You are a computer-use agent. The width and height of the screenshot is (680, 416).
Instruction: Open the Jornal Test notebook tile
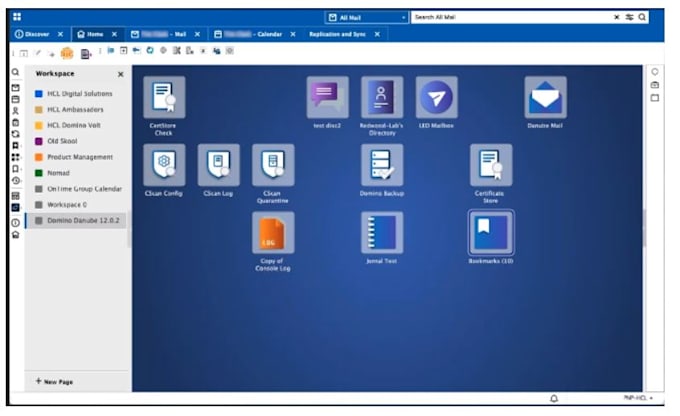pyautogui.click(x=382, y=233)
